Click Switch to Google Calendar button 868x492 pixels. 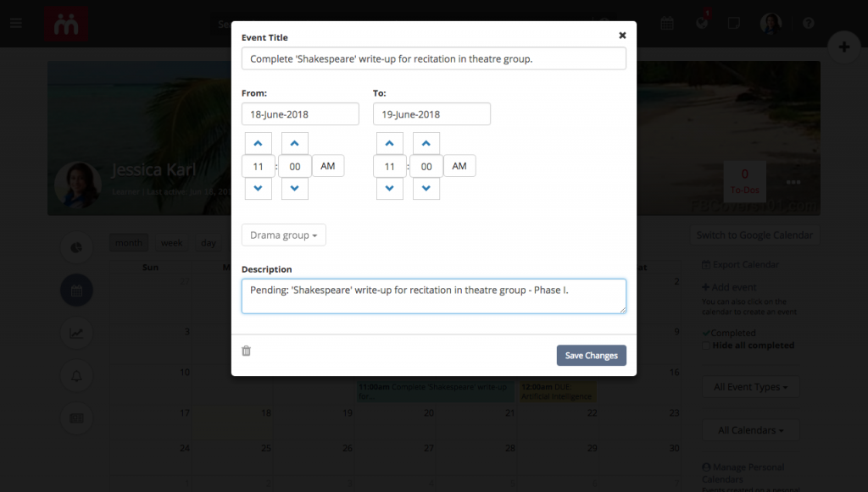tap(754, 235)
